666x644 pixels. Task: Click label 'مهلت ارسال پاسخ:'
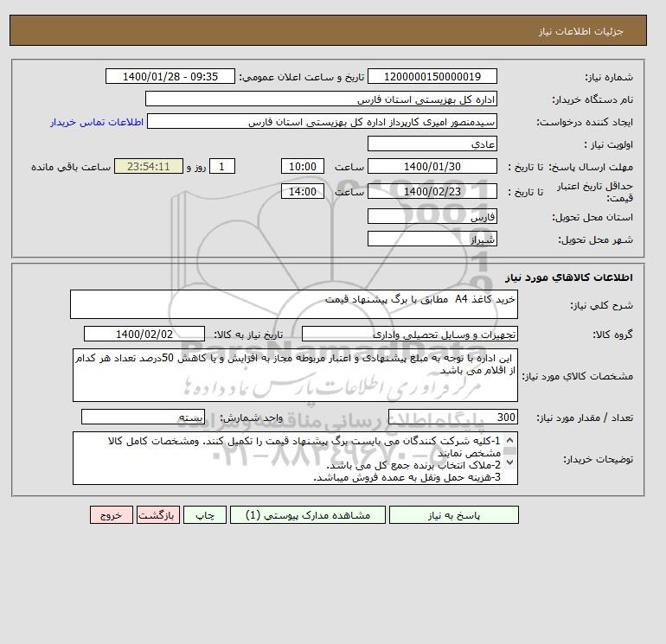[591, 167]
